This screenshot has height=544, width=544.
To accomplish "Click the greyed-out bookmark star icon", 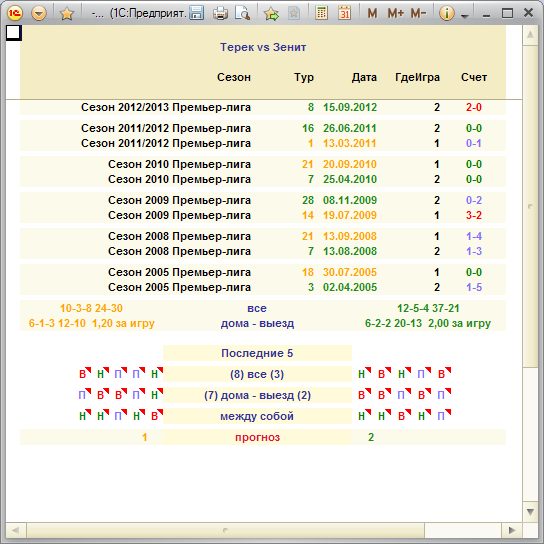I will pos(294,13).
